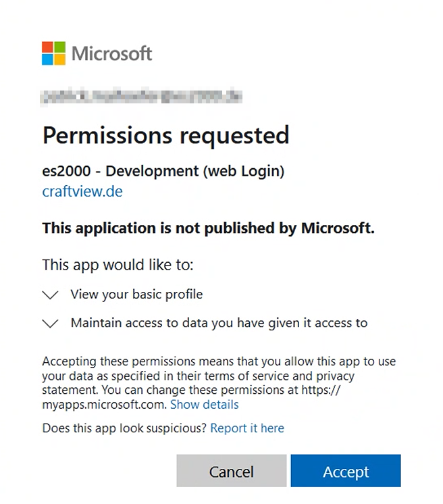Select the View your basic profile text
Image resolution: width=443 pixels, height=504 pixels.
[136, 294]
